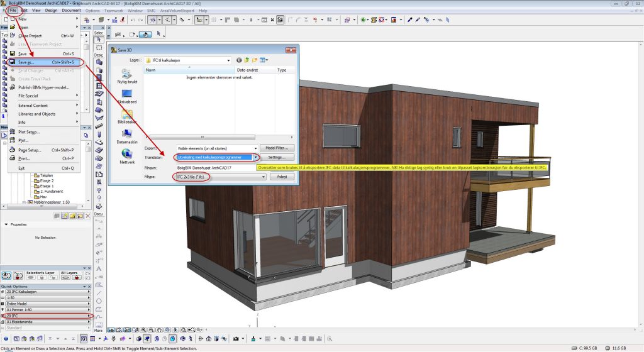
Task: Open the Translator dropdown list
Action: pos(255,157)
